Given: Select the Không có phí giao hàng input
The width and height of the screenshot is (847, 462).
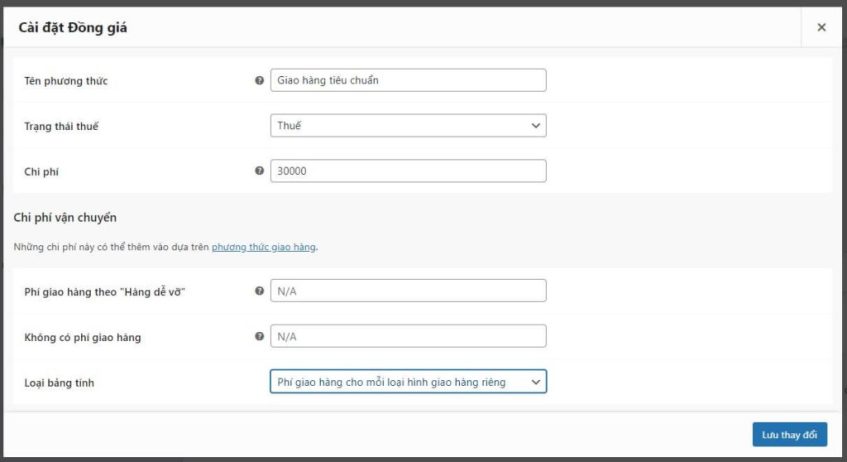Looking at the screenshot, I should coord(408,337).
